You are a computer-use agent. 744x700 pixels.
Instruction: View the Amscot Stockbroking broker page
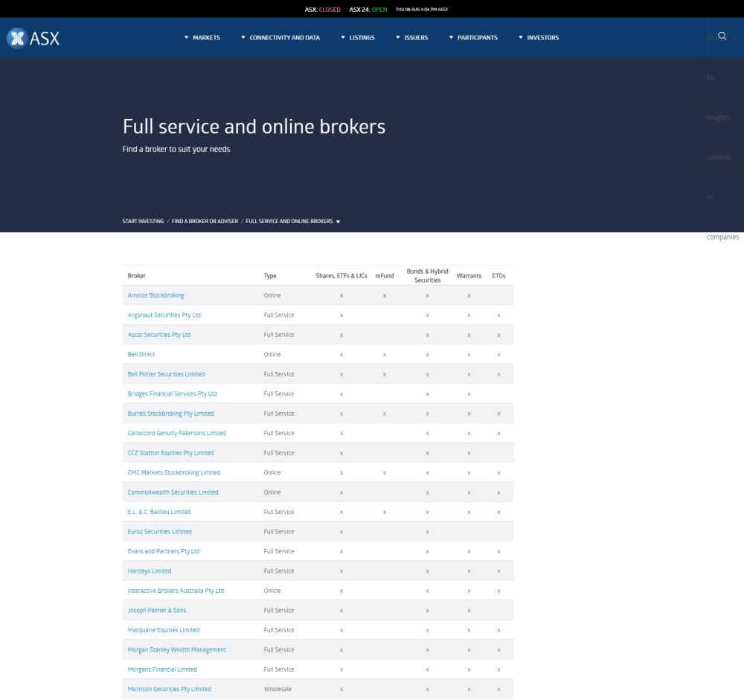point(155,295)
